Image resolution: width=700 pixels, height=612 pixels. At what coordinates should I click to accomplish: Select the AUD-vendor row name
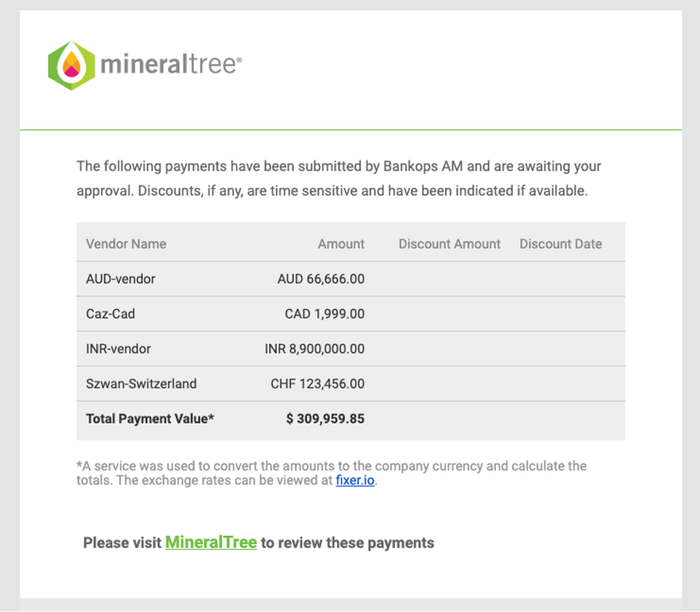(120, 279)
